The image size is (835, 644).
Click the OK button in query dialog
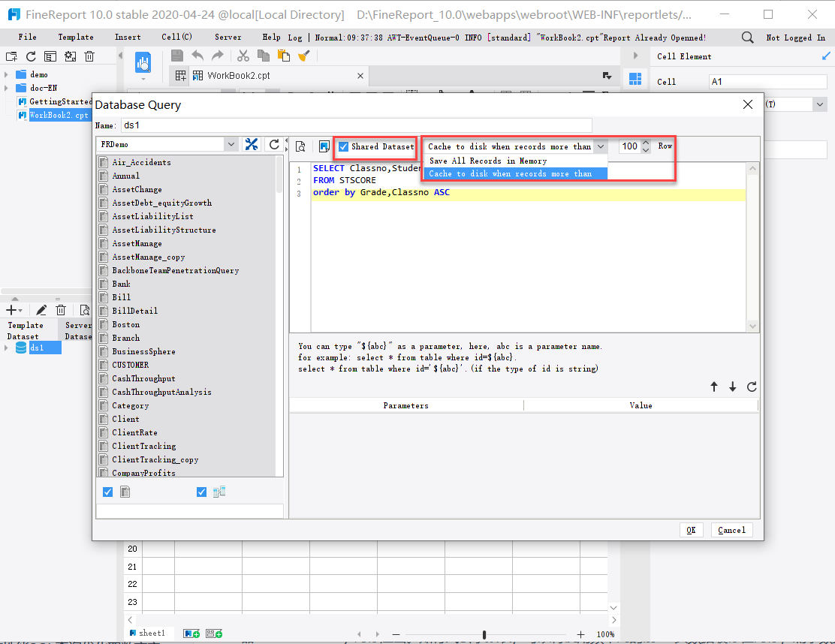click(691, 530)
